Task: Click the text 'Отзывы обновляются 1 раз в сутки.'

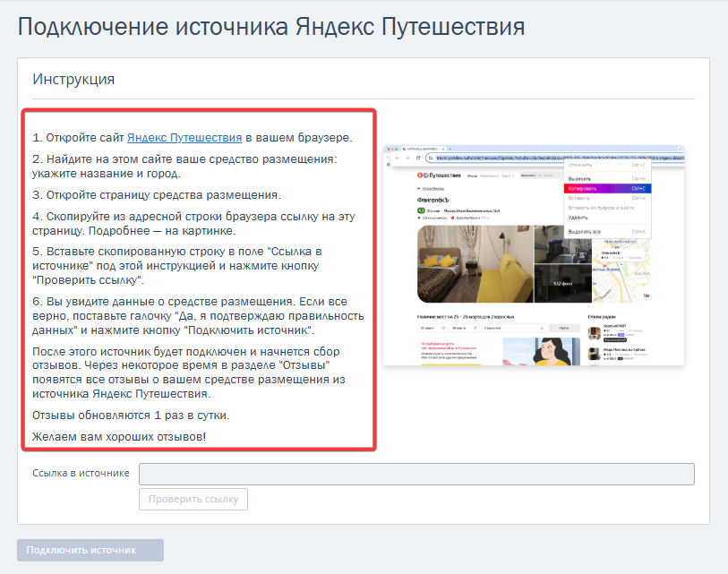Action: (131, 416)
